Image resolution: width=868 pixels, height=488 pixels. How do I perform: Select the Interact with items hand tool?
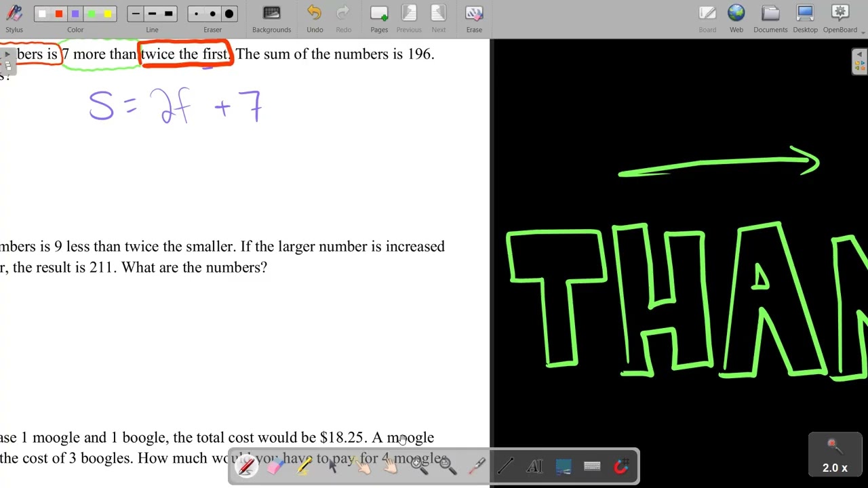coord(362,466)
